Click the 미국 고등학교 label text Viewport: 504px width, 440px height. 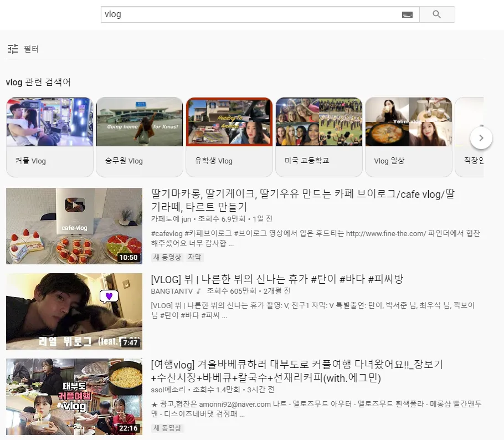coord(307,161)
